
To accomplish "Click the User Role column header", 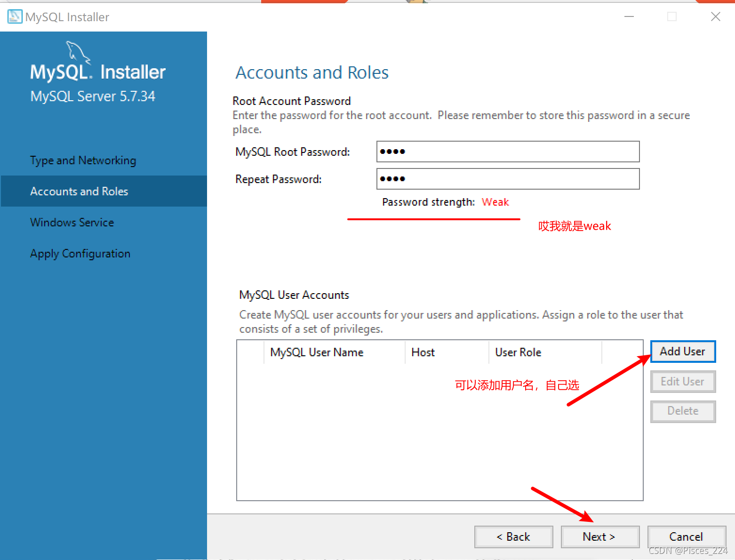I will [546, 352].
